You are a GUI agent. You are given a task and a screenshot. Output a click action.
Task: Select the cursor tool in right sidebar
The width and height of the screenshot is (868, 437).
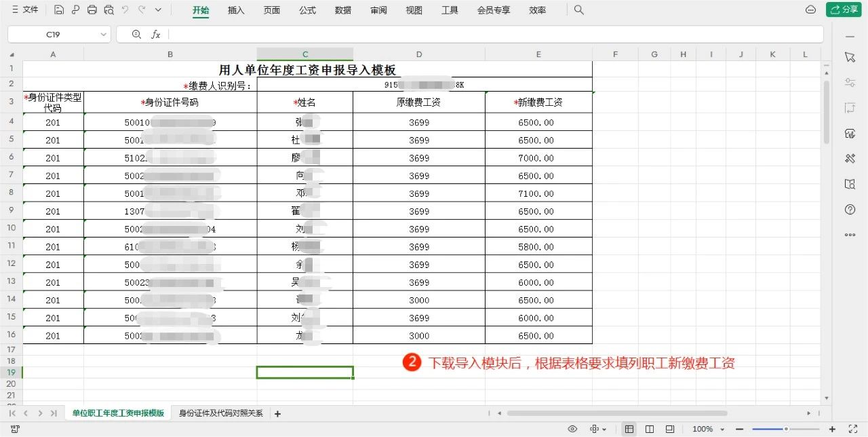[850, 57]
